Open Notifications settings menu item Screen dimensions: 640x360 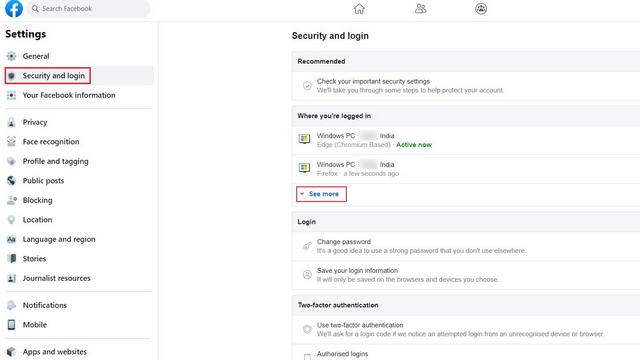79,305
